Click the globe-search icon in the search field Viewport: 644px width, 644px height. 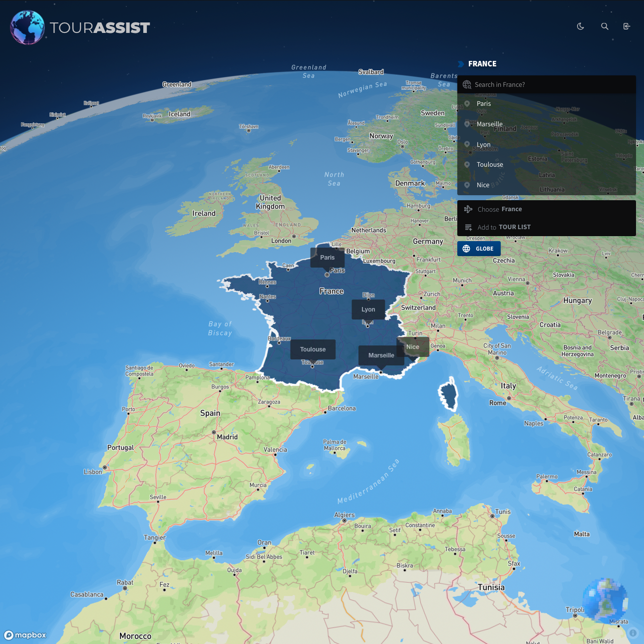click(467, 84)
